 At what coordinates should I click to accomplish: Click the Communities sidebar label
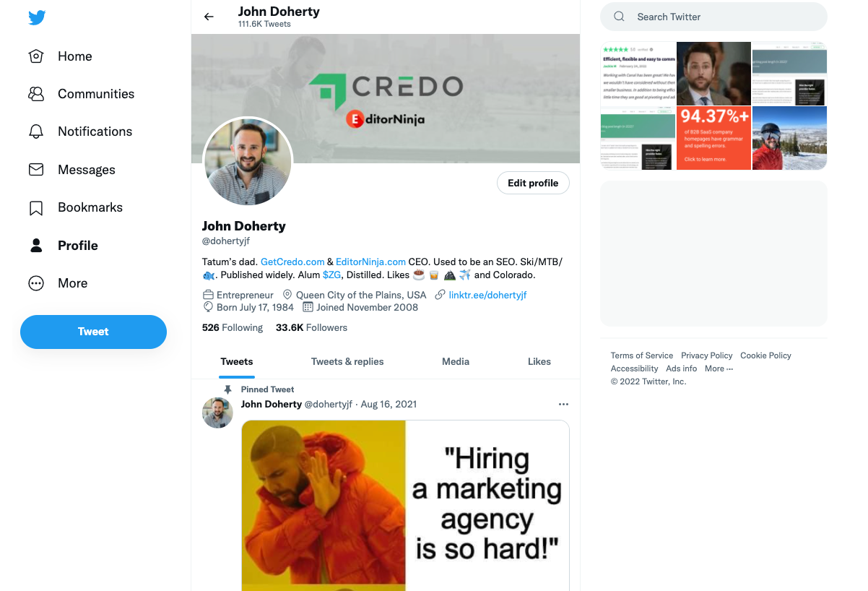96,94
